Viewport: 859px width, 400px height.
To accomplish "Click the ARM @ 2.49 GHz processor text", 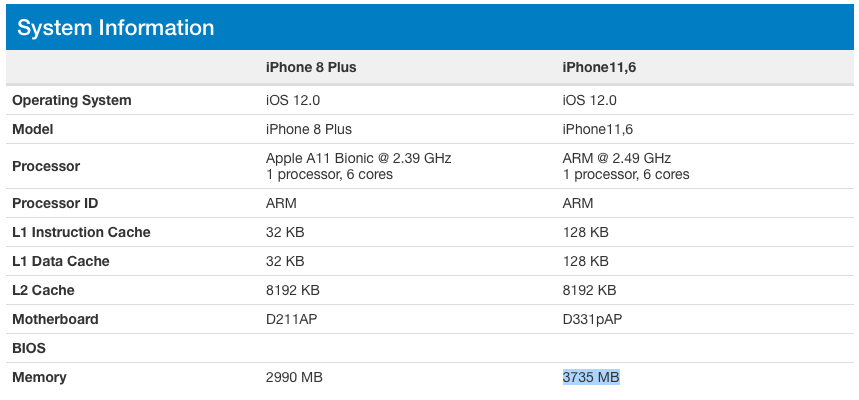I will pyautogui.click(x=617, y=158).
